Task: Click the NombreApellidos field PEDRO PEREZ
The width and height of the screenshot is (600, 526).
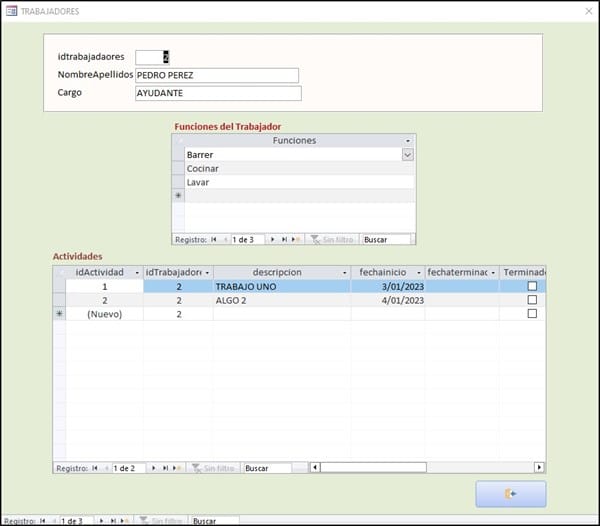Action: [217, 75]
